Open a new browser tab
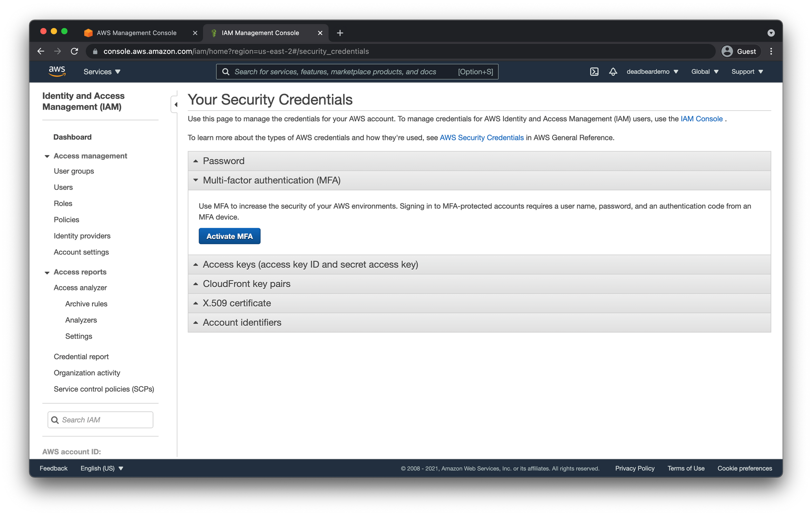The width and height of the screenshot is (812, 516). [340, 33]
